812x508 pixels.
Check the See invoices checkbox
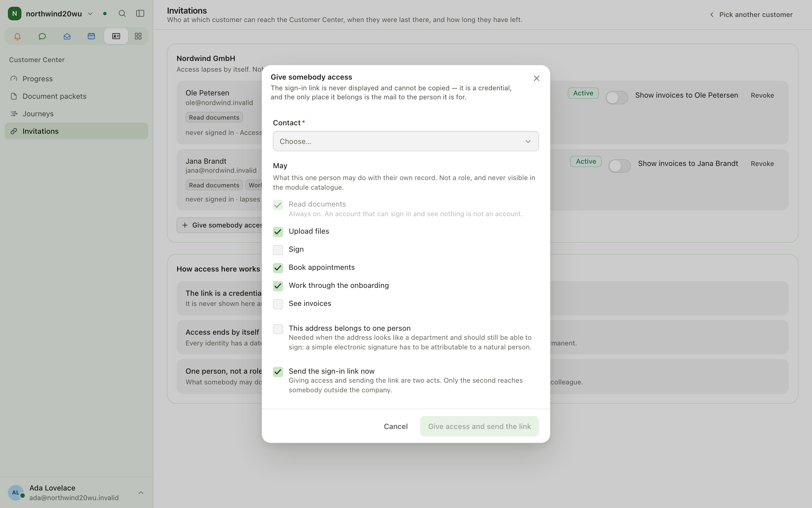pyautogui.click(x=278, y=305)
